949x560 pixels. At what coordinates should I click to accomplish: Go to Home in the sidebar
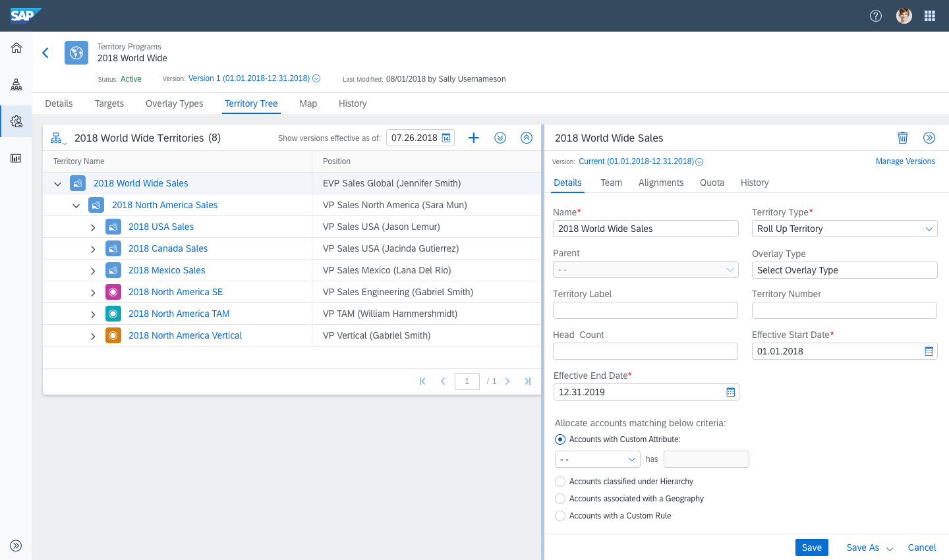click(16, 47)
